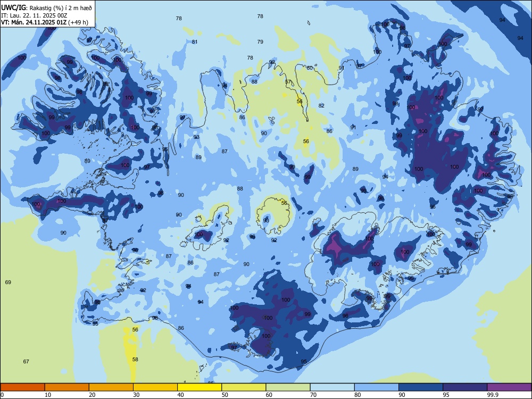Pick the 50–60 pale yellow legend swatch

(x=244, y=387)
